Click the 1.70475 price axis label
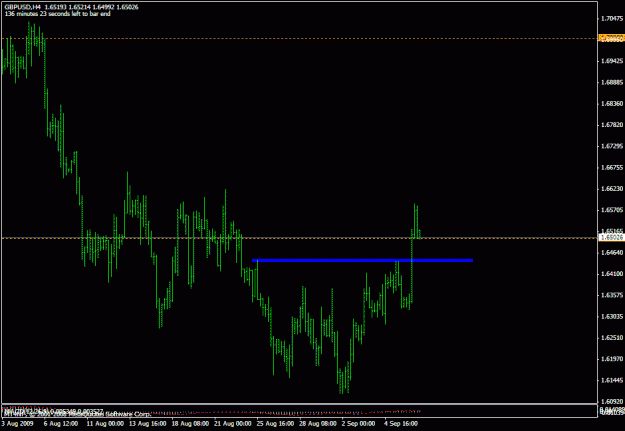The width and height of the screenshot is (625, 431). [612, 18]
